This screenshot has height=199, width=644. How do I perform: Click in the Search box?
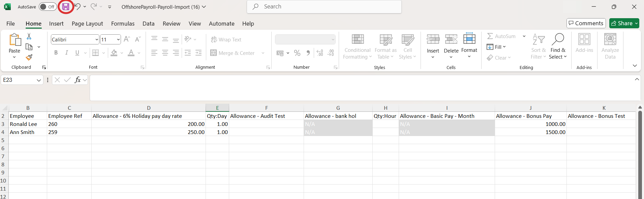click(324, 7)
